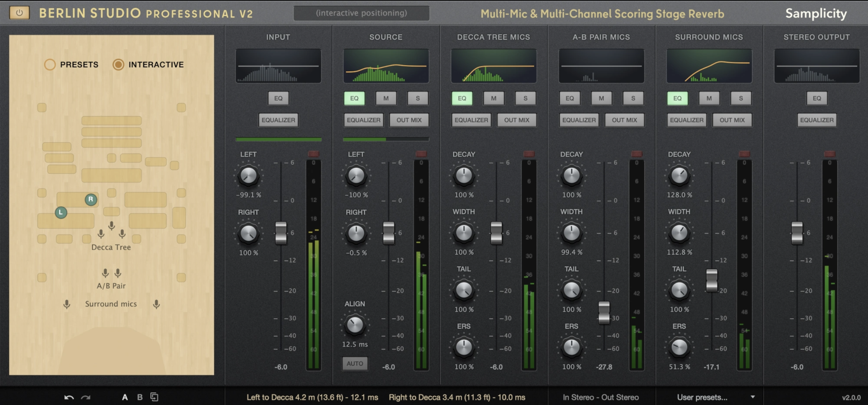Click the redo arrow icon
868x405 pixels.
(x=86, y=397)
